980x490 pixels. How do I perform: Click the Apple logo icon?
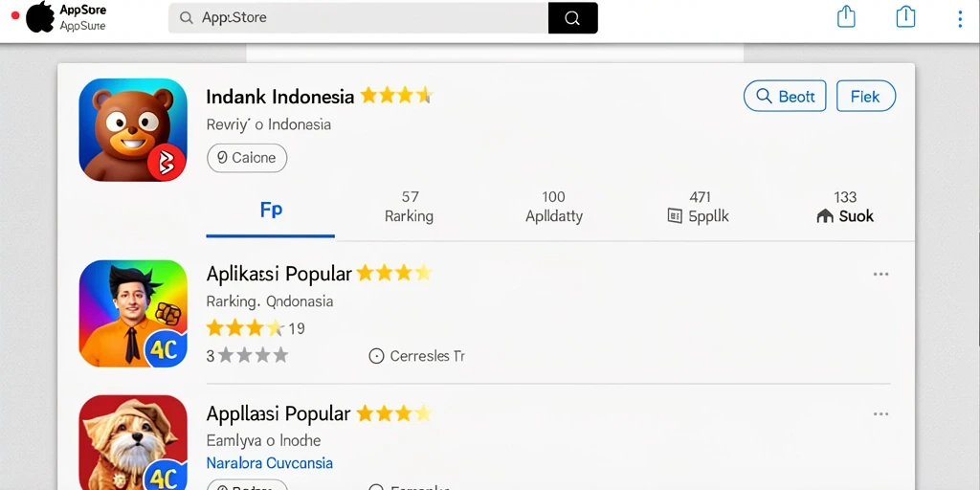(40, 17)
